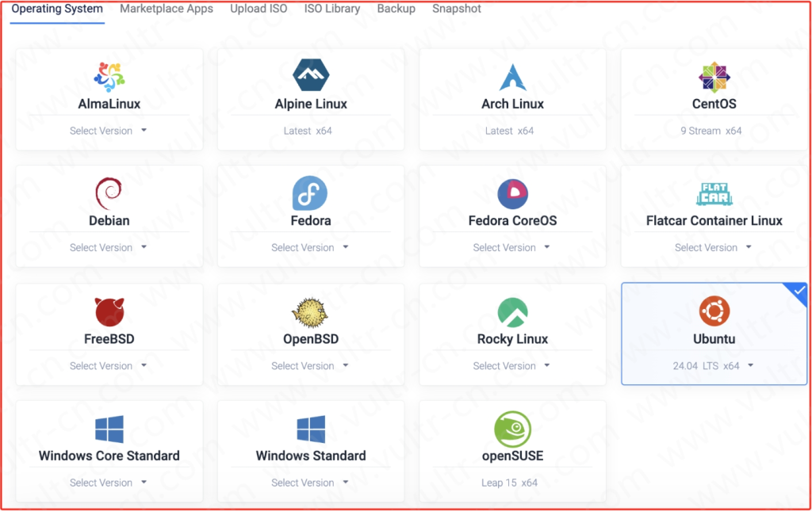Image resolution: width=812 pixels, height=511 pixels.
Task: Open FreeBSD Select Version dropdown
Action: click(108, 366)
